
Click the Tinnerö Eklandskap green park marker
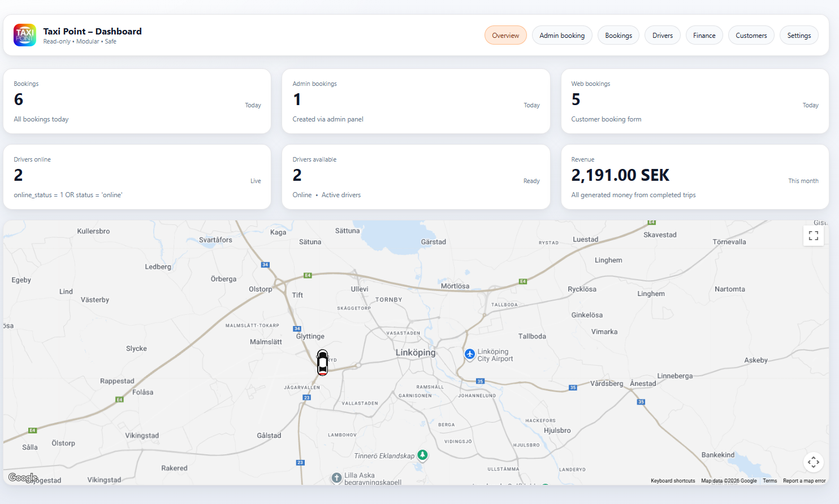coord(422,455)
